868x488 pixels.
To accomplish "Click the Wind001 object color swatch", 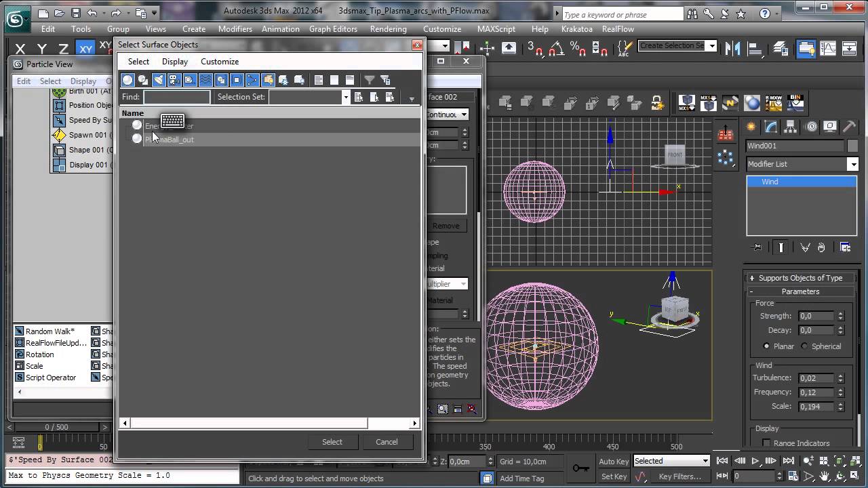I will tap(852, 146).
